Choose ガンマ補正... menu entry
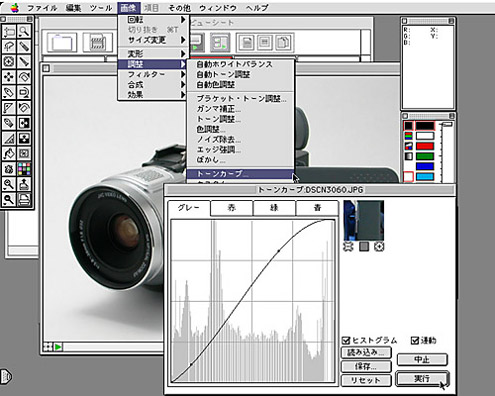 tap(240, 109)
